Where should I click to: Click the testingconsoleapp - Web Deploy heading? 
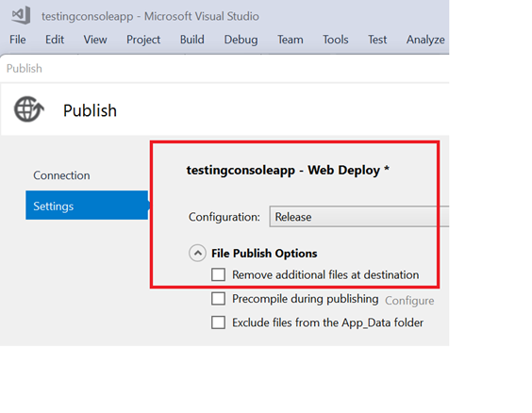pyautogui.click(x=288, y=171)
